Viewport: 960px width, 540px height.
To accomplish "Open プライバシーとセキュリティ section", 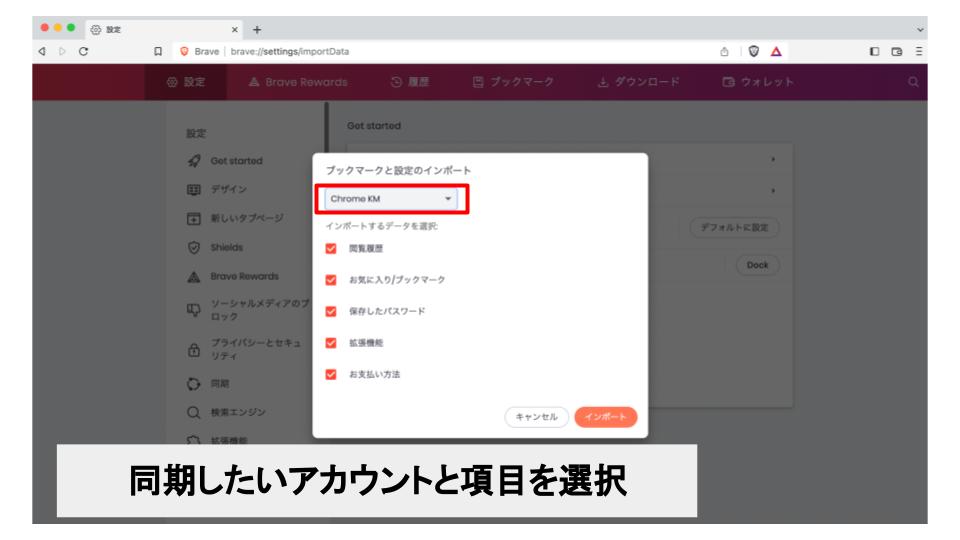I will (256, 349).
